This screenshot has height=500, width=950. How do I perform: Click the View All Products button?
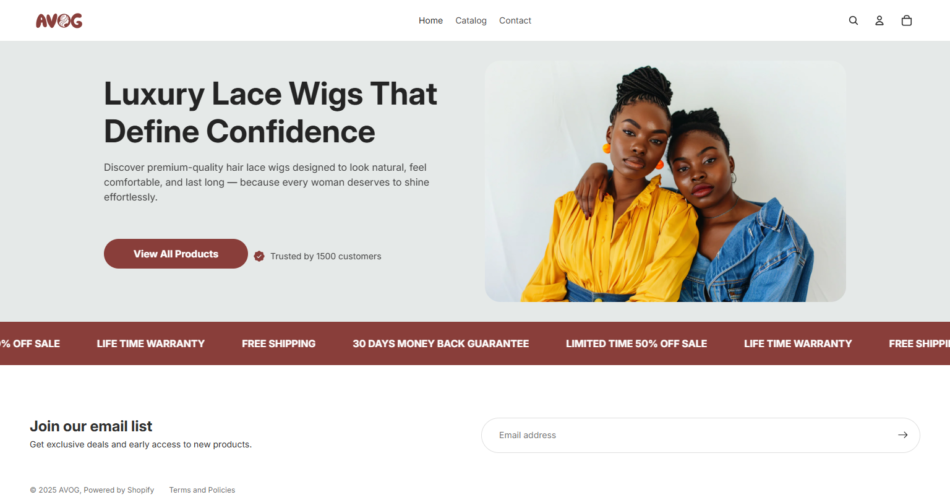click(x=176, y=254)
